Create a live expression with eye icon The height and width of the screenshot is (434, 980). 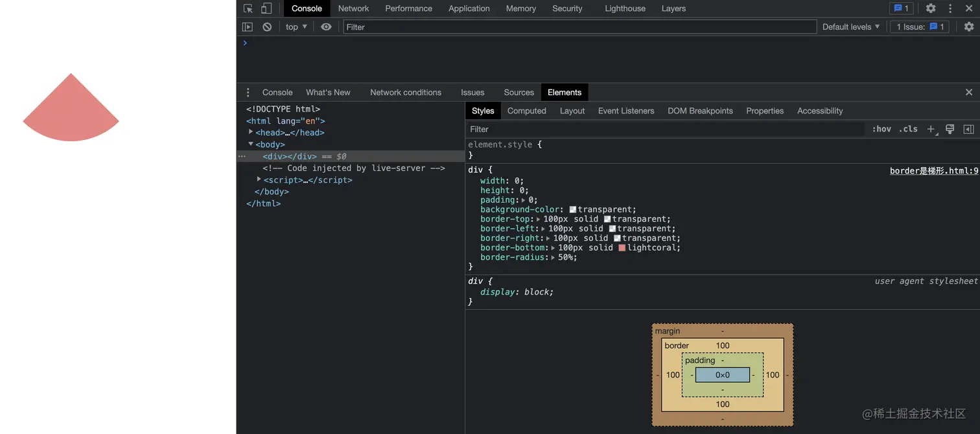(x=326, y=27)
